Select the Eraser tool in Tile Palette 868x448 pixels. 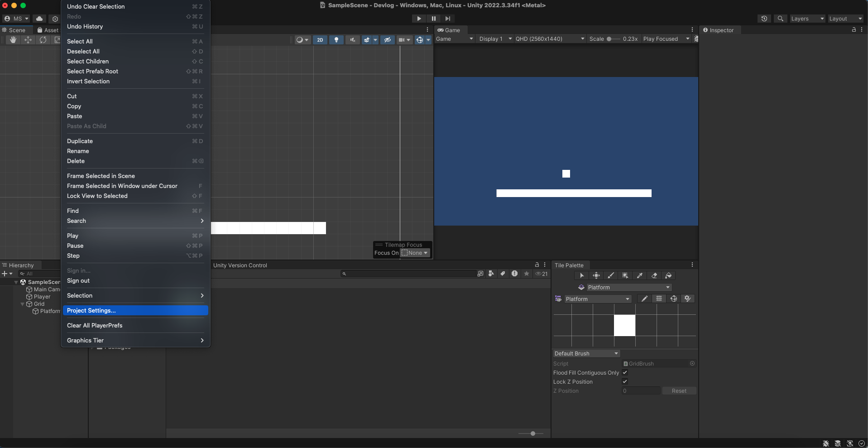[x=654, y=275]
